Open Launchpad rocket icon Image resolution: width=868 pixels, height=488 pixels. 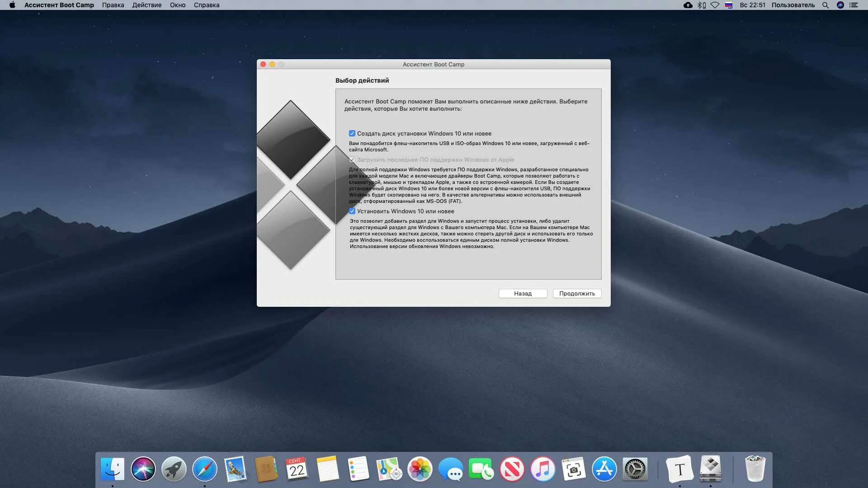[x=174, y=469]
